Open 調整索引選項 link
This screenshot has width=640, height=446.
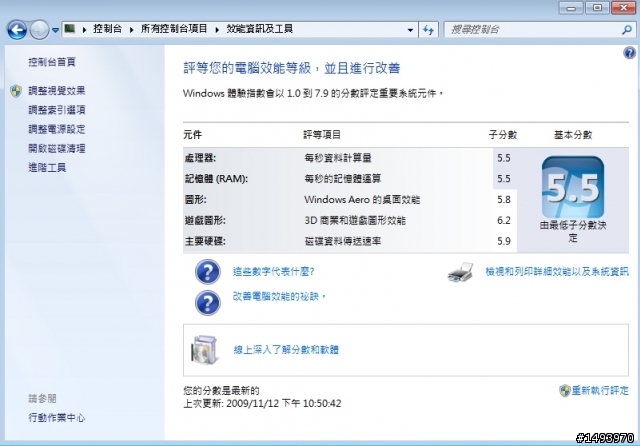[x=57, y=110]
